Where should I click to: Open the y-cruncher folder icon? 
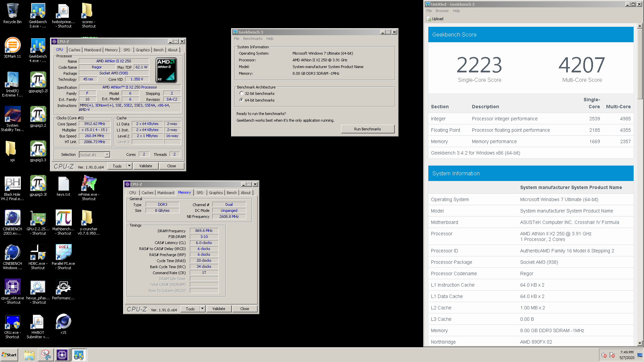pyautogui.click(x=89, y=223)
